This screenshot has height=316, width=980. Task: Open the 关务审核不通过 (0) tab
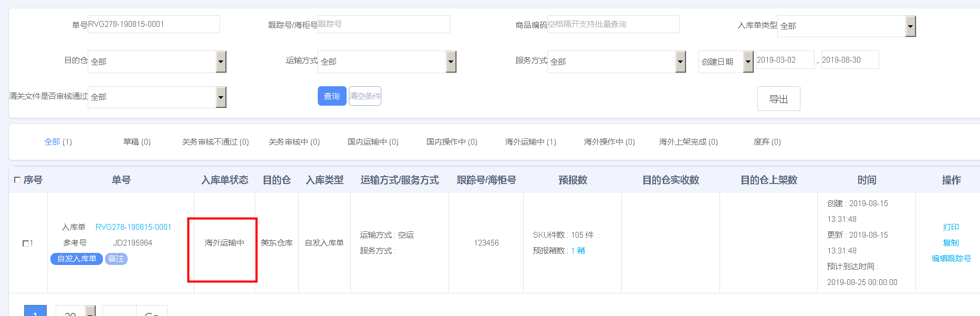point(215,142)
